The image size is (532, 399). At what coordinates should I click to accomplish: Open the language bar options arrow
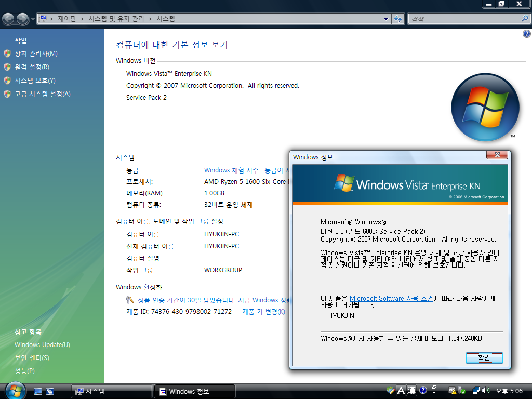coord(434,393)
